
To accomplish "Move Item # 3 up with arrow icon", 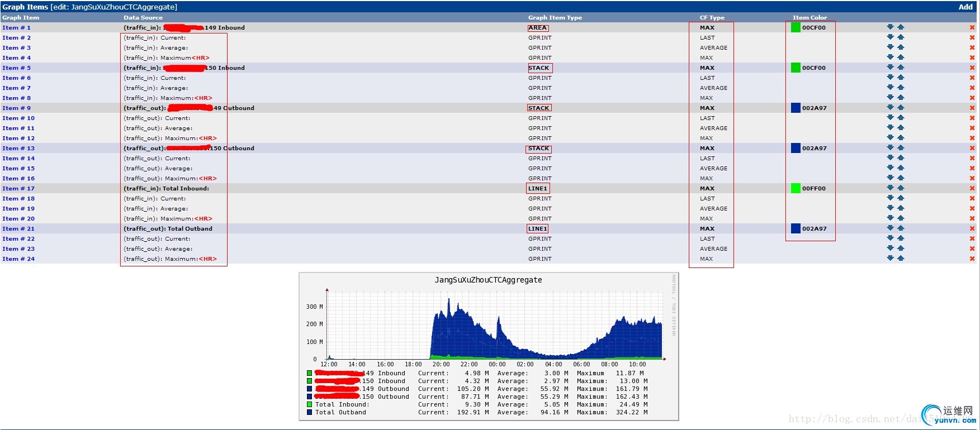I will (901, 47).
